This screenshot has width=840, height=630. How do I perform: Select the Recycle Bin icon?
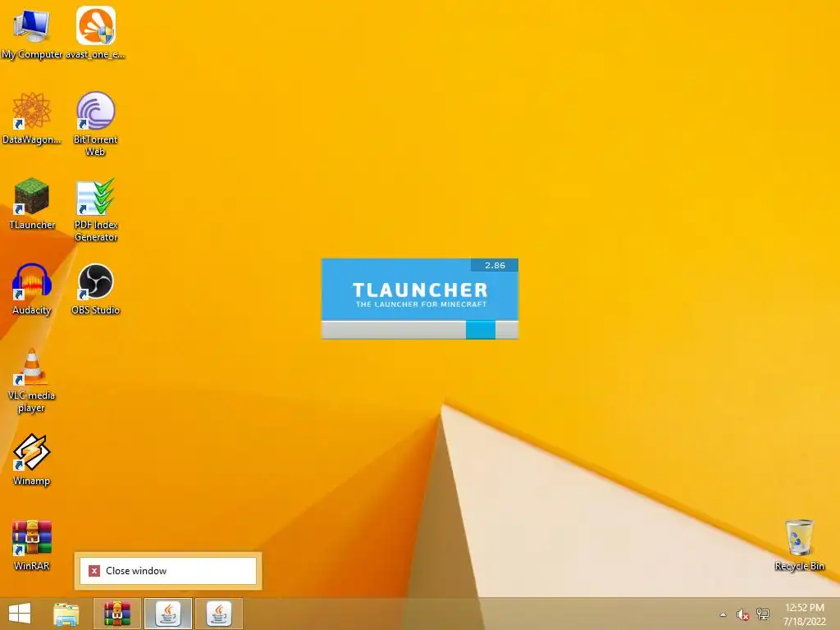coord(799,546)
